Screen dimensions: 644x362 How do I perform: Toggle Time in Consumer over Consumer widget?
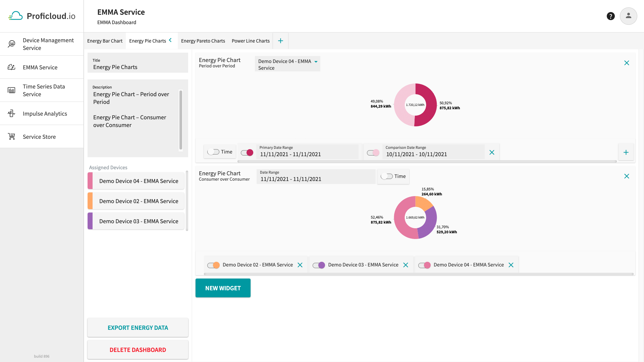(x=386, y=176)
